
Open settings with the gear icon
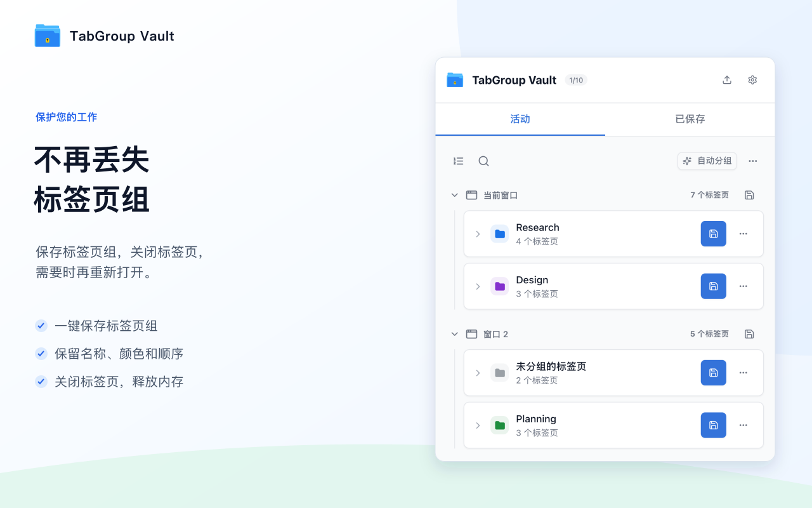point(752,80)
